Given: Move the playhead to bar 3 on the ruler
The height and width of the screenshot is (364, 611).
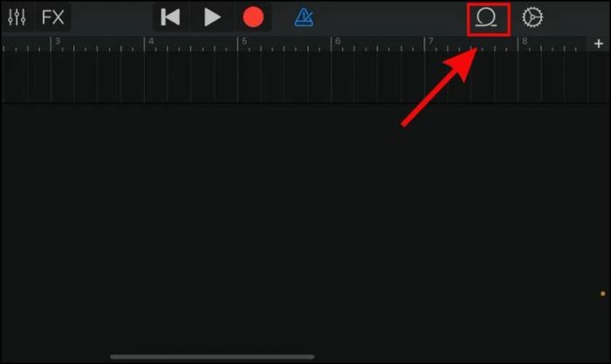Looking at the screenshot, I should tap(58, 41).
